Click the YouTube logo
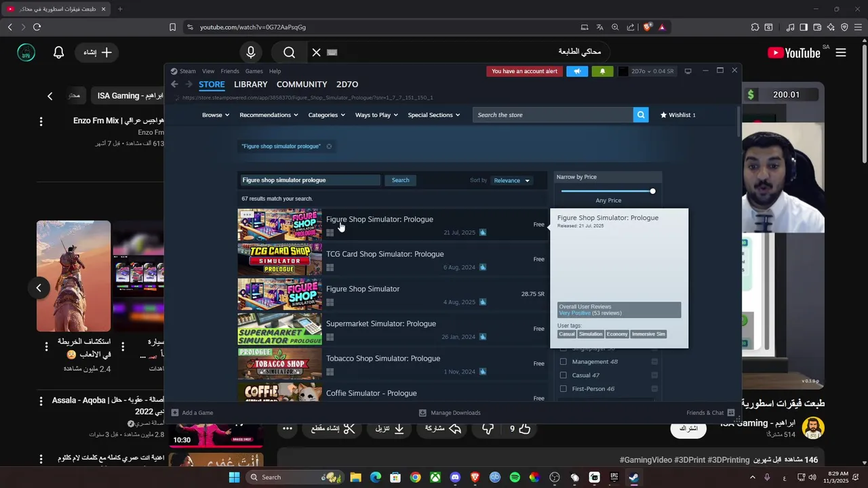868x488 pixels. coord(794,52)
